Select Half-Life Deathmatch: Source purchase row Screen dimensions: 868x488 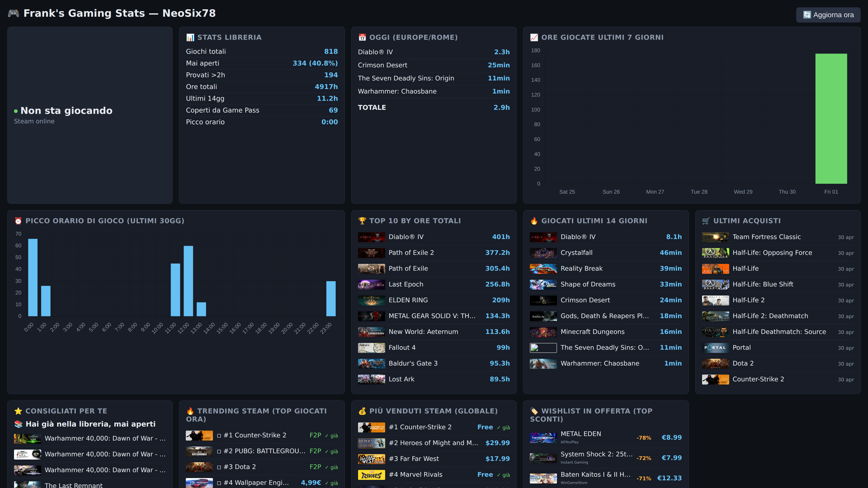pyautogui.click(x=778, y=332)
